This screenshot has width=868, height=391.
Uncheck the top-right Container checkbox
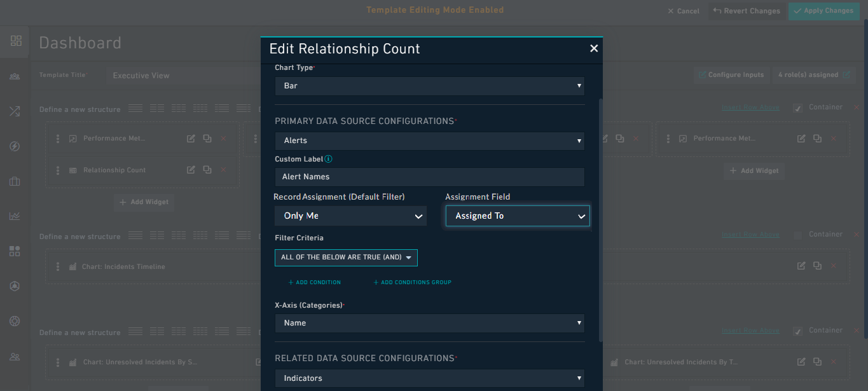(x=797, y=107)
